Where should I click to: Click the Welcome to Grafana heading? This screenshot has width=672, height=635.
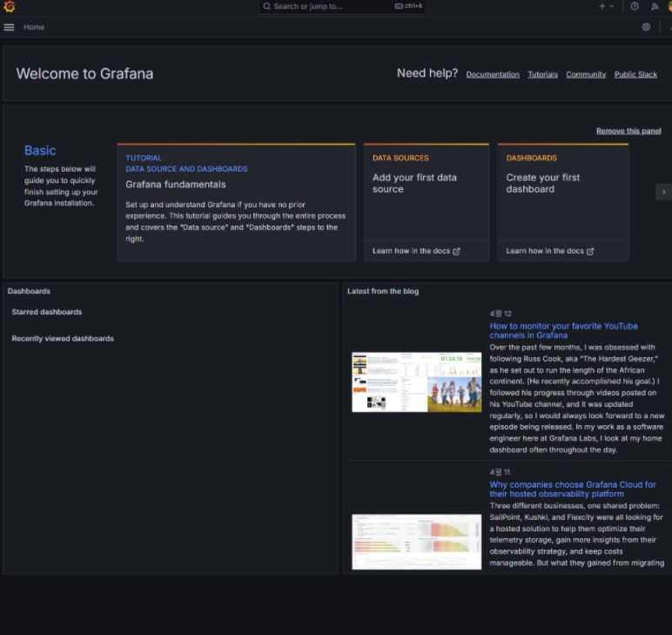(x=84, y=74)
